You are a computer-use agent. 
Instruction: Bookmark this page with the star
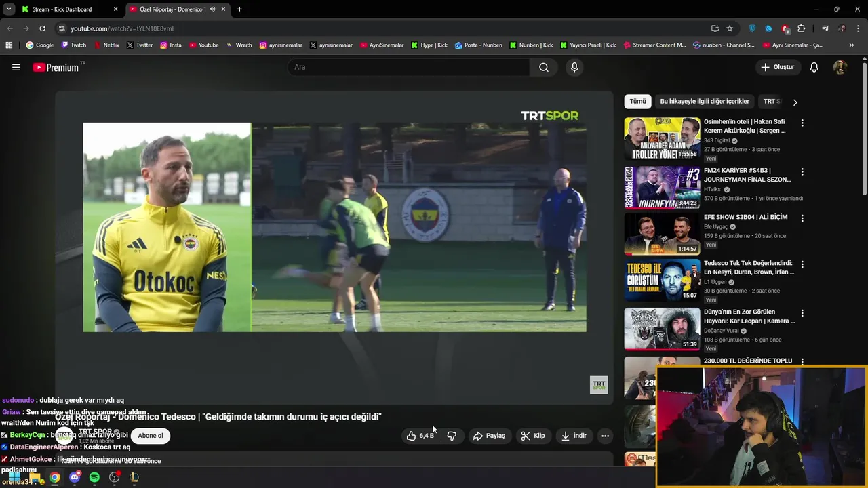click(x=730, y=28)
